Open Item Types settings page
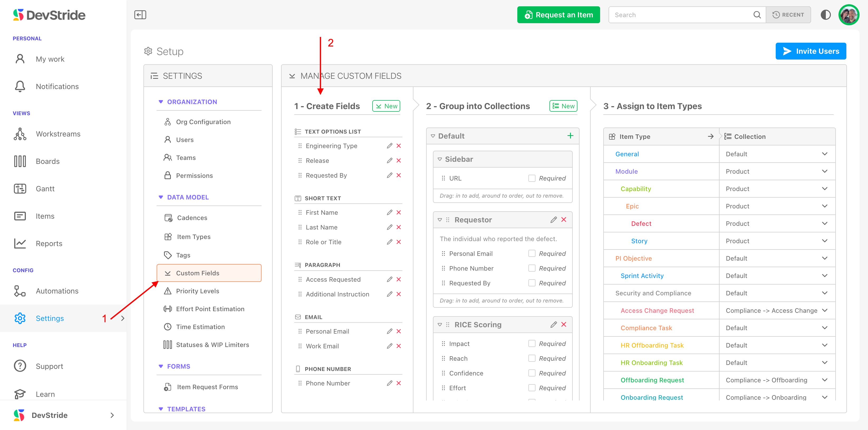 194,237
